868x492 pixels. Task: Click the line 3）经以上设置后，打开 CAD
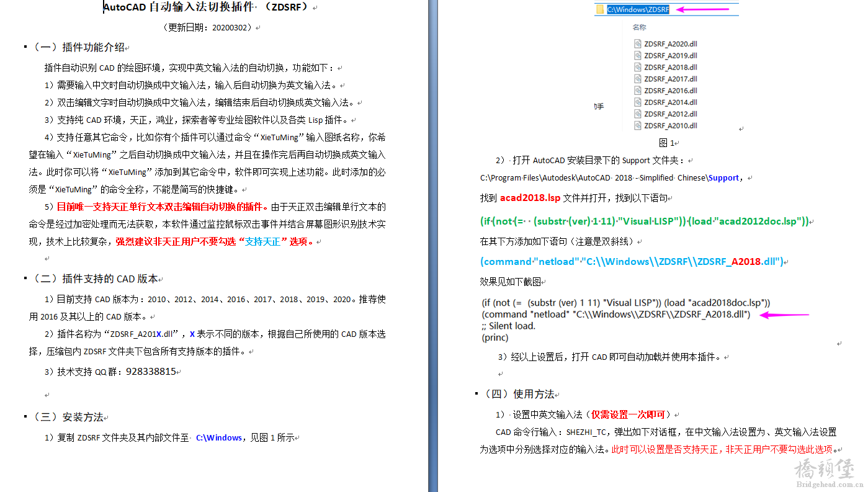[x=610, y=357]
